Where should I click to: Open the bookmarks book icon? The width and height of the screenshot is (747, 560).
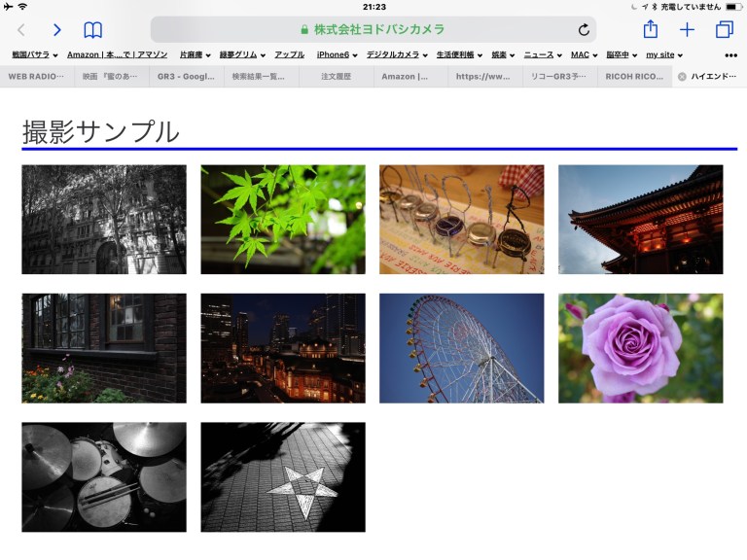tap(92, 30)
